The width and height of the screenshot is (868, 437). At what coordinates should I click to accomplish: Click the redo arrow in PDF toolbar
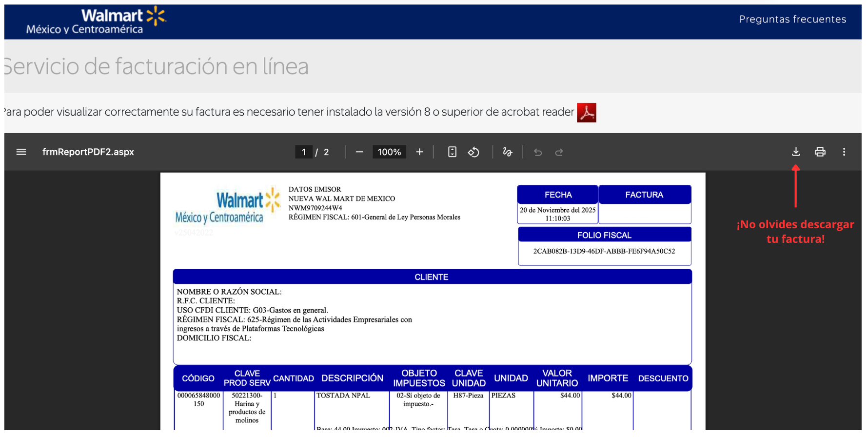point(559,152)
